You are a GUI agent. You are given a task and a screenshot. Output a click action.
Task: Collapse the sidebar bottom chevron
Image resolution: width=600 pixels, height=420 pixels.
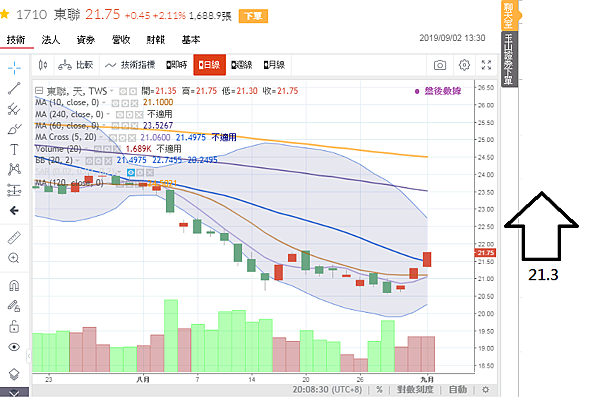pos(14,392)
